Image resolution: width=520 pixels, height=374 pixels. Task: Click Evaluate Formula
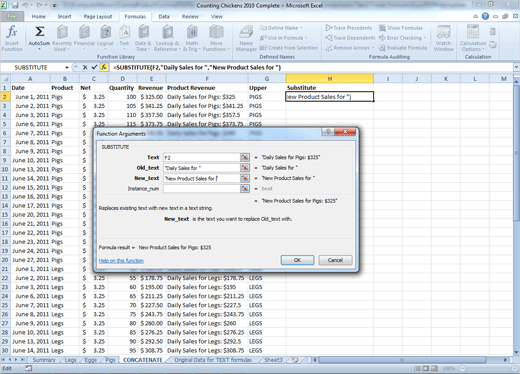tap(403, 48)
